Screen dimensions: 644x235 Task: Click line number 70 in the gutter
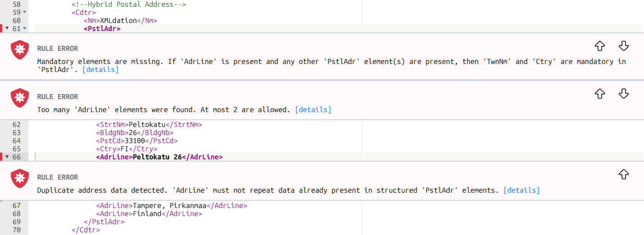[17, 230]
